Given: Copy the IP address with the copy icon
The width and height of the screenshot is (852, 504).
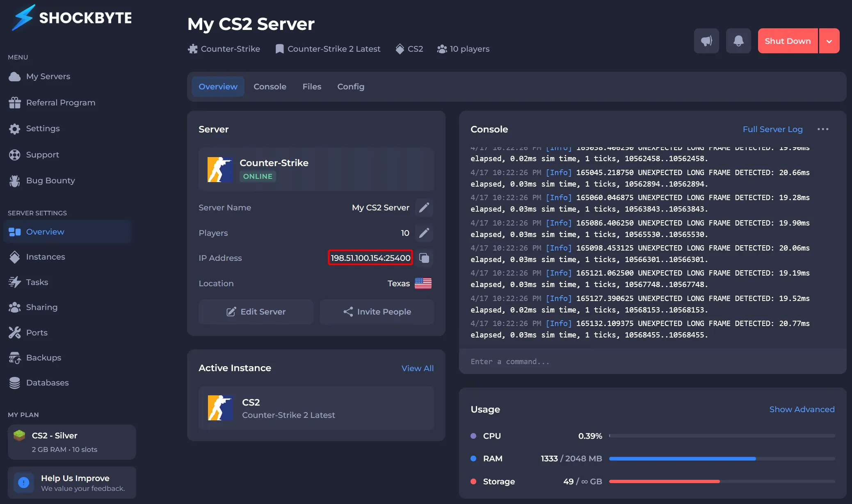Looking at the screenshot, I should point(424,258).
